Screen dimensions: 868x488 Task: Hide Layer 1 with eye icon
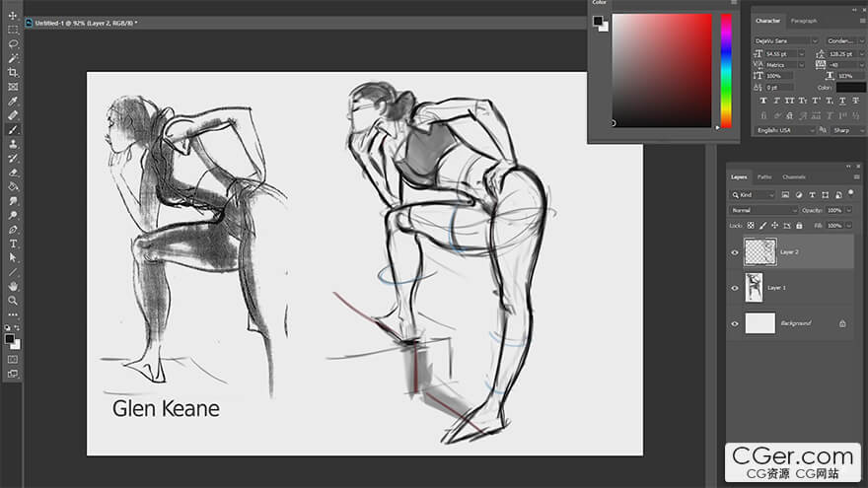[735, 288]
